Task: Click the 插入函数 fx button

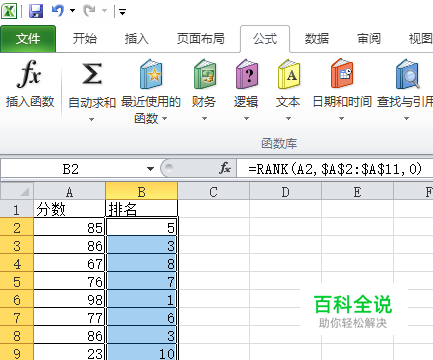Action: pyautogui.click(x=30, y=83)
